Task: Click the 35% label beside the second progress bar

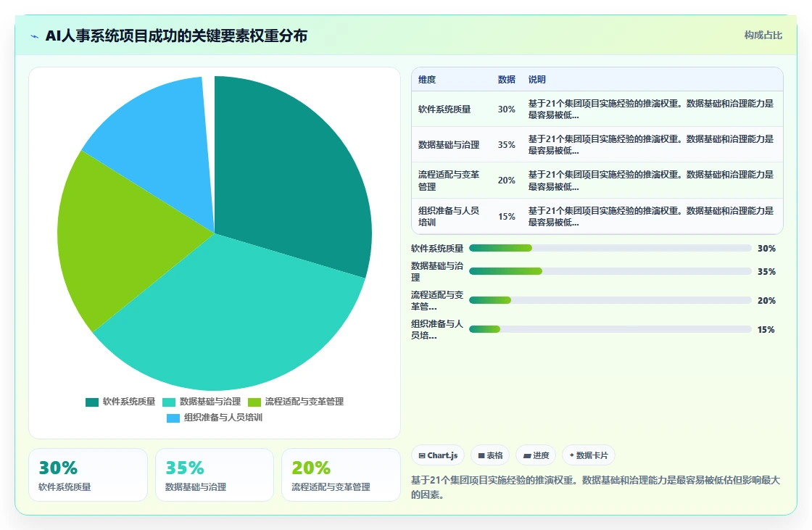Action: point(766,271)
